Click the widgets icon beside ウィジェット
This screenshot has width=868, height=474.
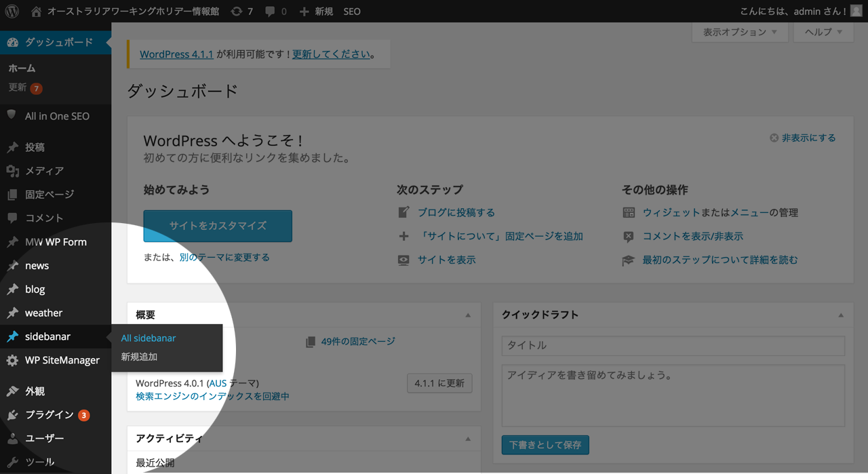point(629,212)
